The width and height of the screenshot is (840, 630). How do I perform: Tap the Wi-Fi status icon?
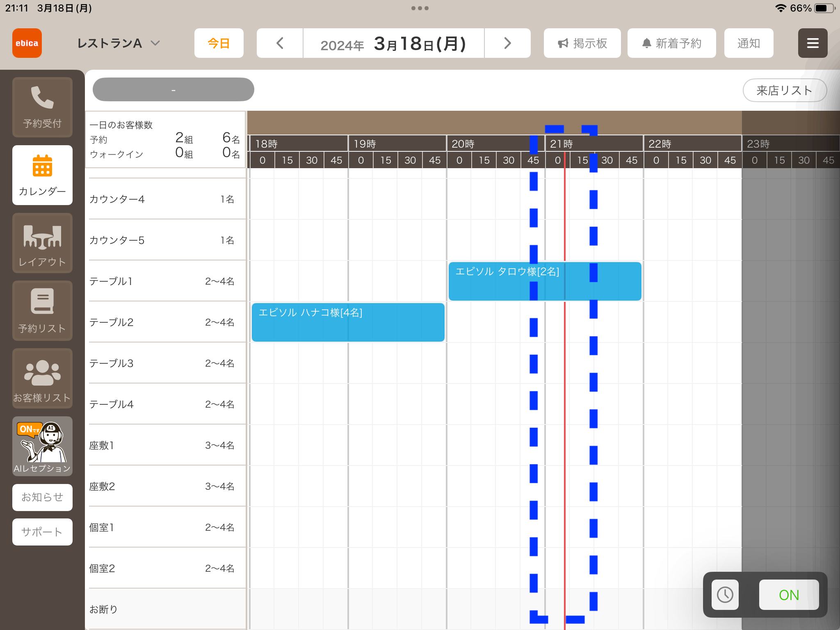point(781,8)
